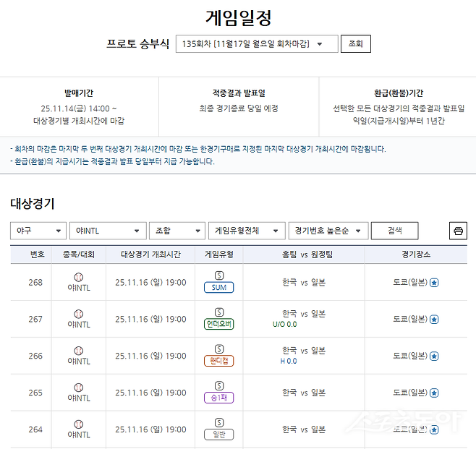Screen dimensions: 476x449
Task: Click the U/O 0.0 value in row 267
Action: 285,325
